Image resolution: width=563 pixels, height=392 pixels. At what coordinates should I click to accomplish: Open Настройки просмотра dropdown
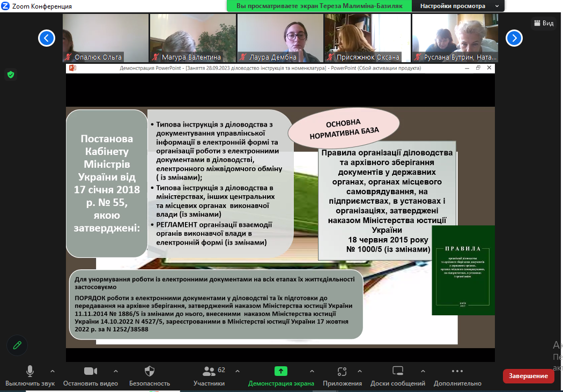click(459, 6)
